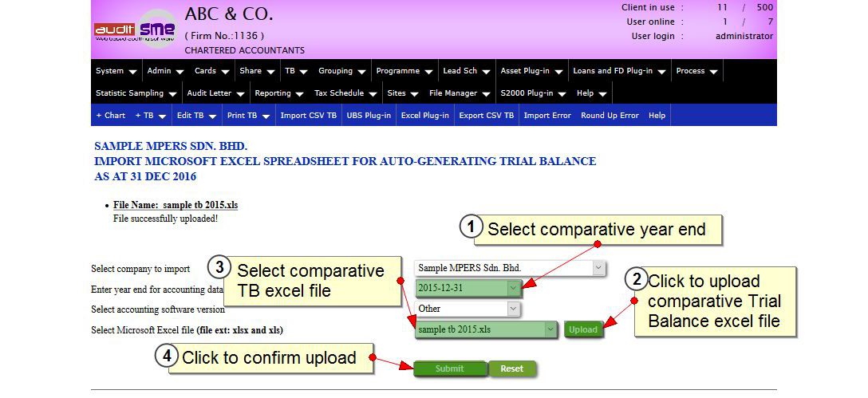Click the Submit button
Screen dimensions: 868x398
[x=449, y=368]
